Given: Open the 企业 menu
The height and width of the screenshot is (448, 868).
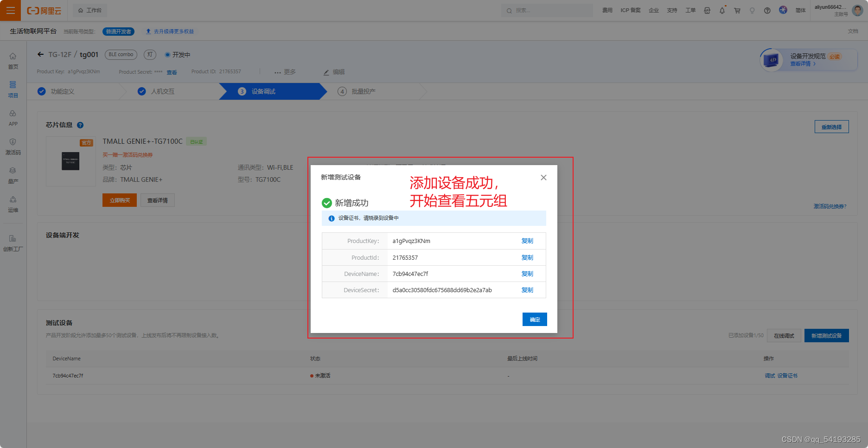Looking at the screenshot, I should (654, 10).
